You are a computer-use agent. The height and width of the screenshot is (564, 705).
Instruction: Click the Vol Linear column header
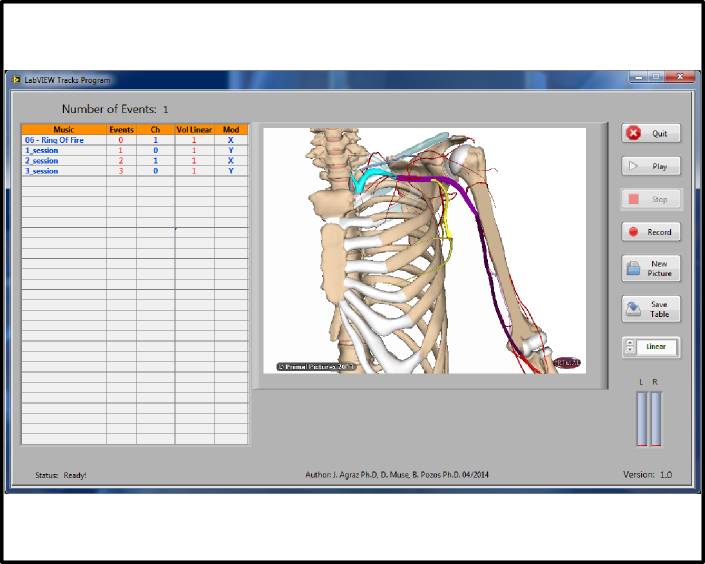pyautogui.click(x=194, y=130)
